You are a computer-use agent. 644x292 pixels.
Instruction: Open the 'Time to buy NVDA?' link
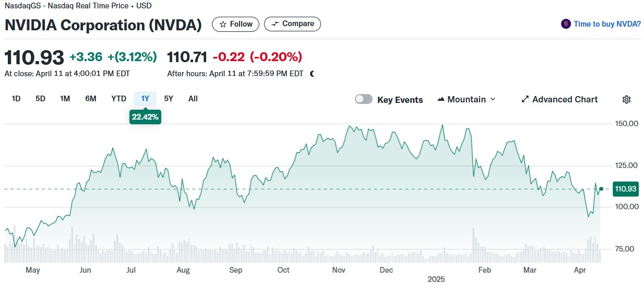pos(607,24)
